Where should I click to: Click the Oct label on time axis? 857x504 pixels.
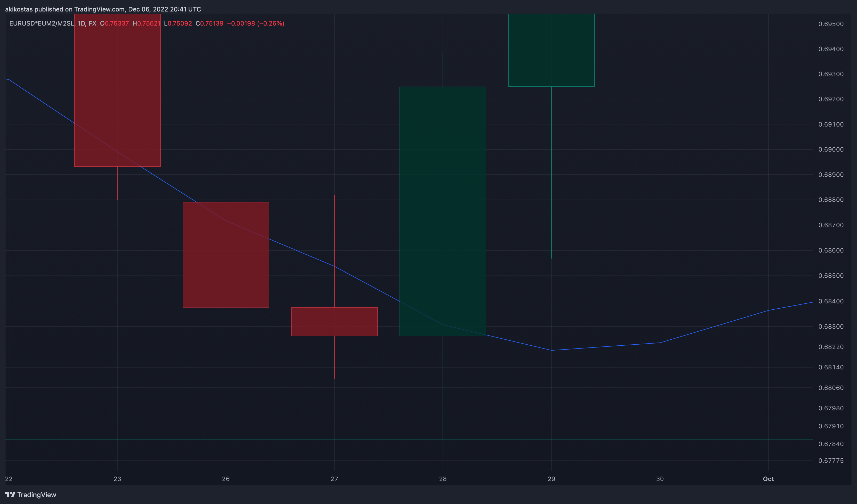click(x=768, y=479)
